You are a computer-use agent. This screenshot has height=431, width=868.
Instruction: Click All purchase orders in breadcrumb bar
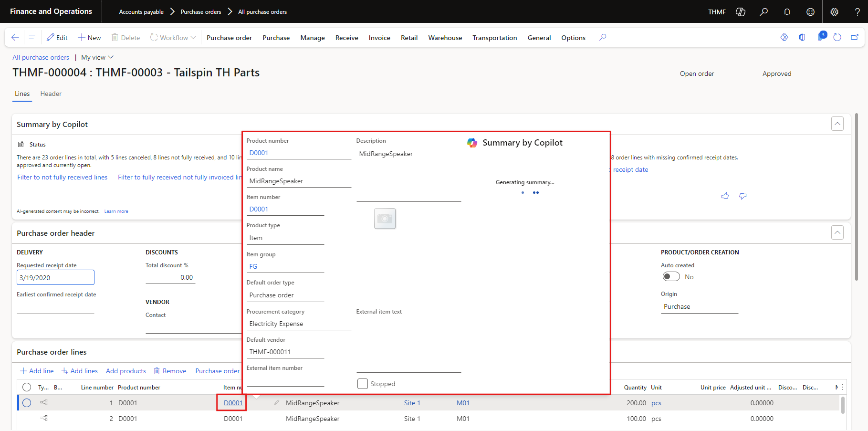pyautogui.click(x=262, y=12)
